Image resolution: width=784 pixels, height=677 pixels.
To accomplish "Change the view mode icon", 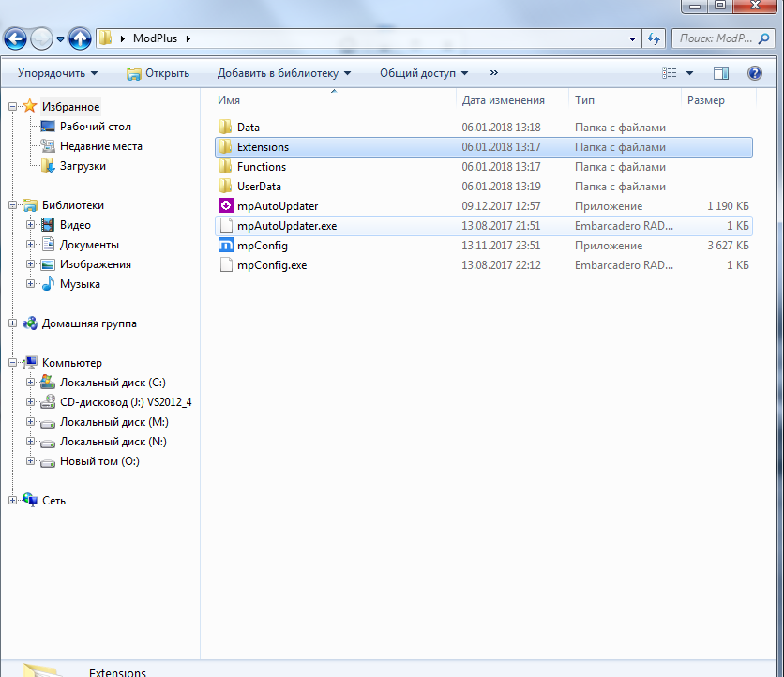I will pos(669,73).
